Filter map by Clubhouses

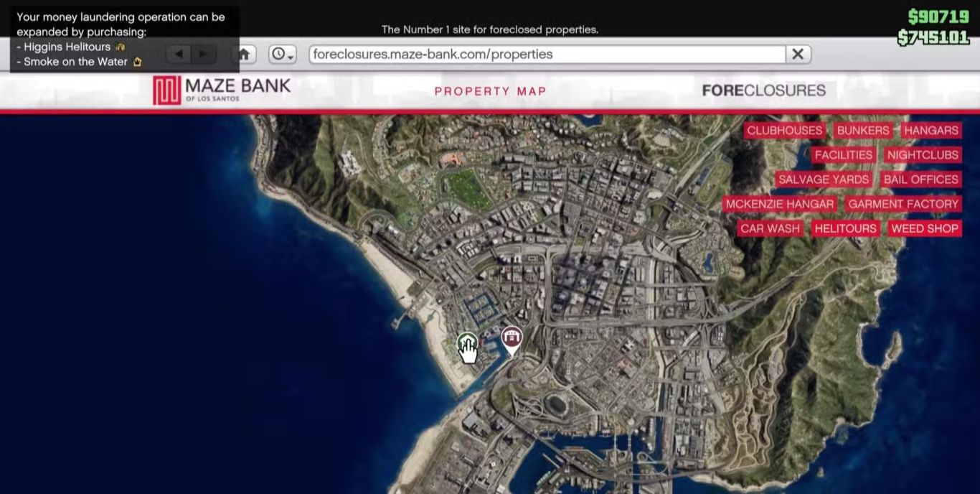point(785,131)
